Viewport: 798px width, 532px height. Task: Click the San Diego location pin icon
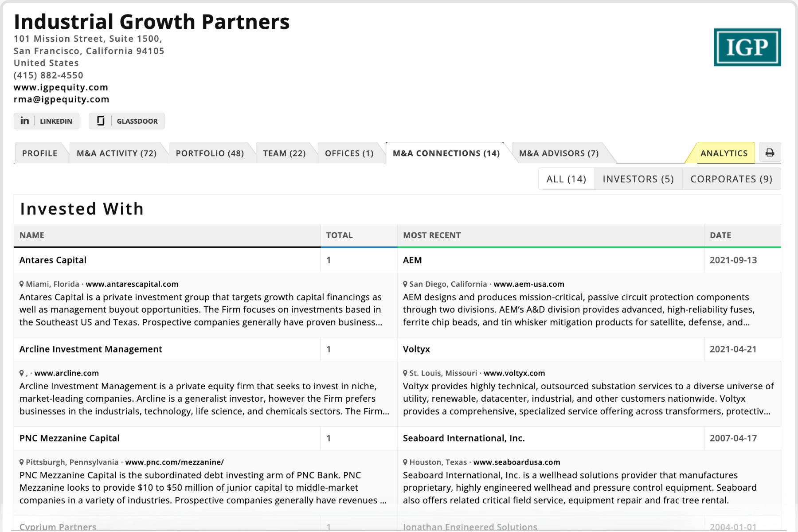coord(405,284)
